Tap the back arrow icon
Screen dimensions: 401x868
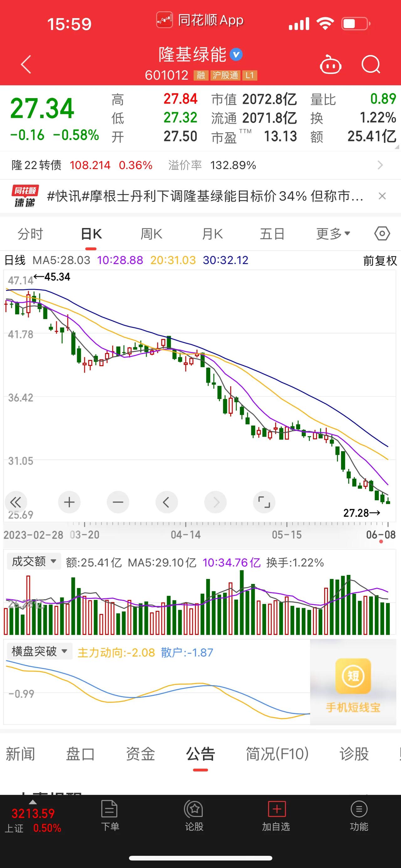[x=26, y=64]
